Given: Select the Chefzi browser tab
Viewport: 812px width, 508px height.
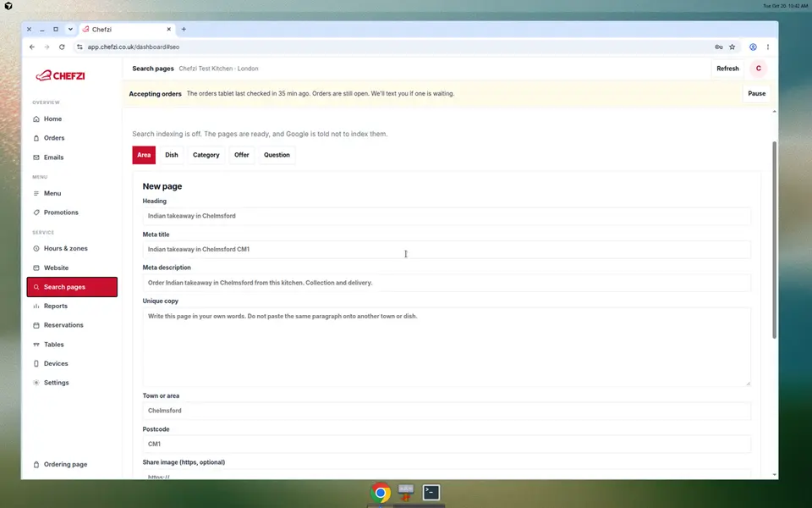Looking at the screenshot, I should (126, 29).
